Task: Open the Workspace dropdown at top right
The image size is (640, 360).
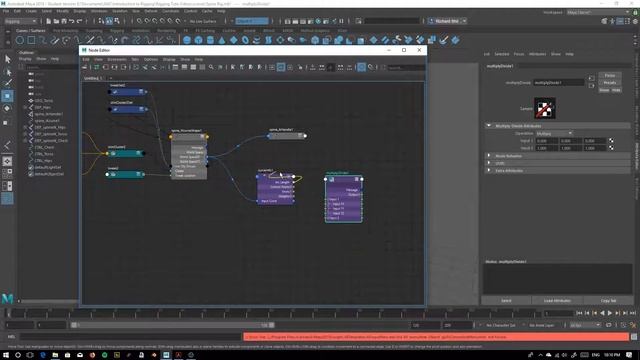Action: [x=598, y=12]
